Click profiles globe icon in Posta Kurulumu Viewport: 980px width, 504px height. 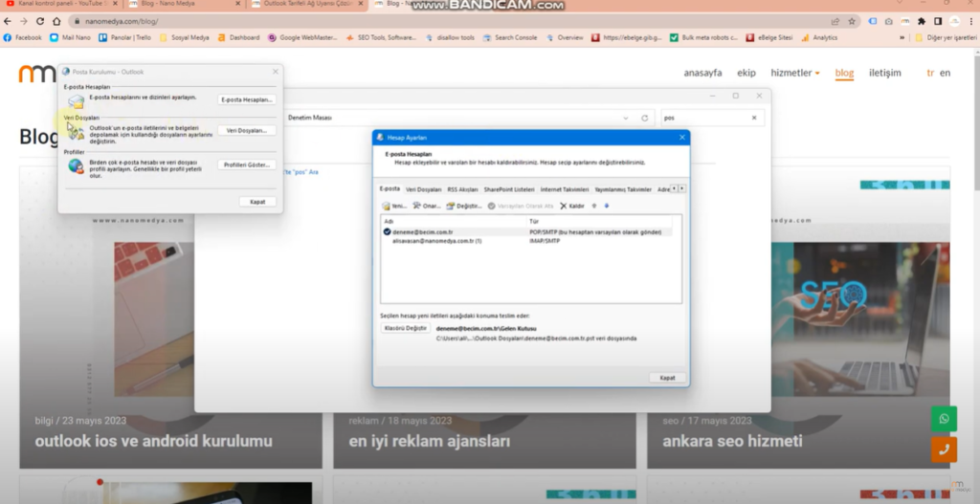(76, 166)
